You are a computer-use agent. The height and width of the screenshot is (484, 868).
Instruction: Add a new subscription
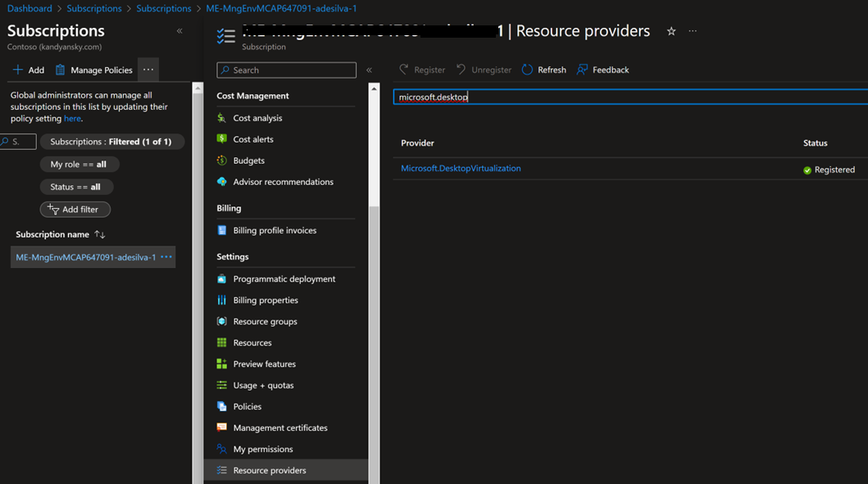coord(28,70)
